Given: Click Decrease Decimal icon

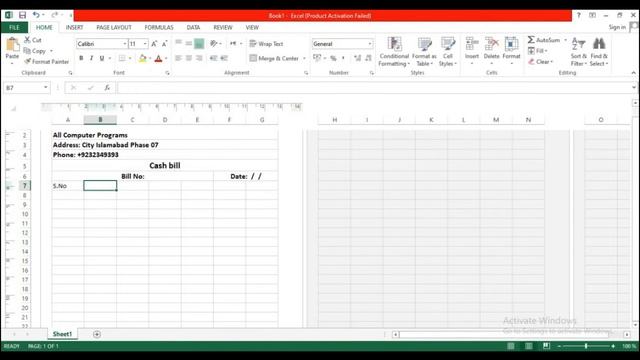Looking at the screenshot, I should (x=368, y=58).
